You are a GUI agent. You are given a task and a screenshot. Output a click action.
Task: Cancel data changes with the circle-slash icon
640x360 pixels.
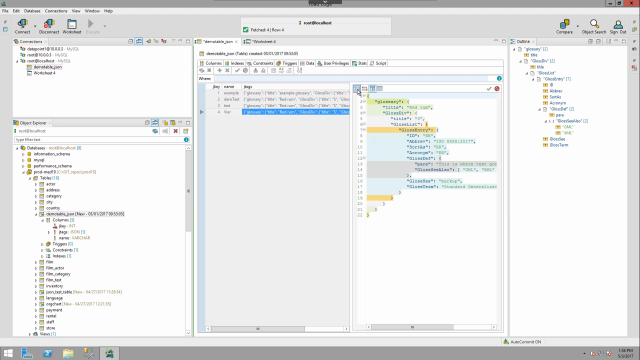245,71
